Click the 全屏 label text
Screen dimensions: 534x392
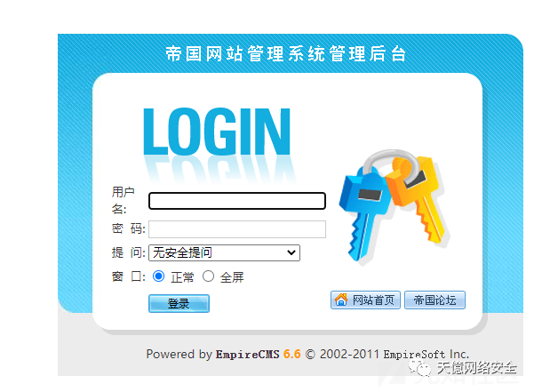[x=232, y=277]
